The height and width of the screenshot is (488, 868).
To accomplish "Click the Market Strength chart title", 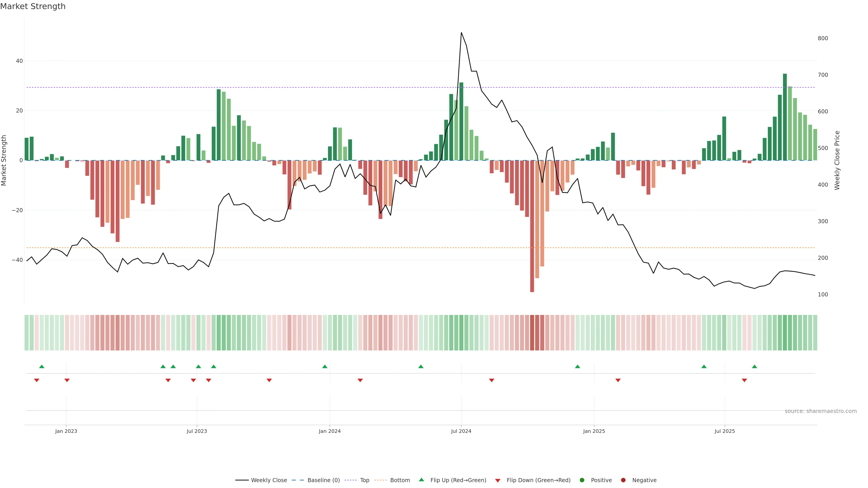I will [33, 6].
